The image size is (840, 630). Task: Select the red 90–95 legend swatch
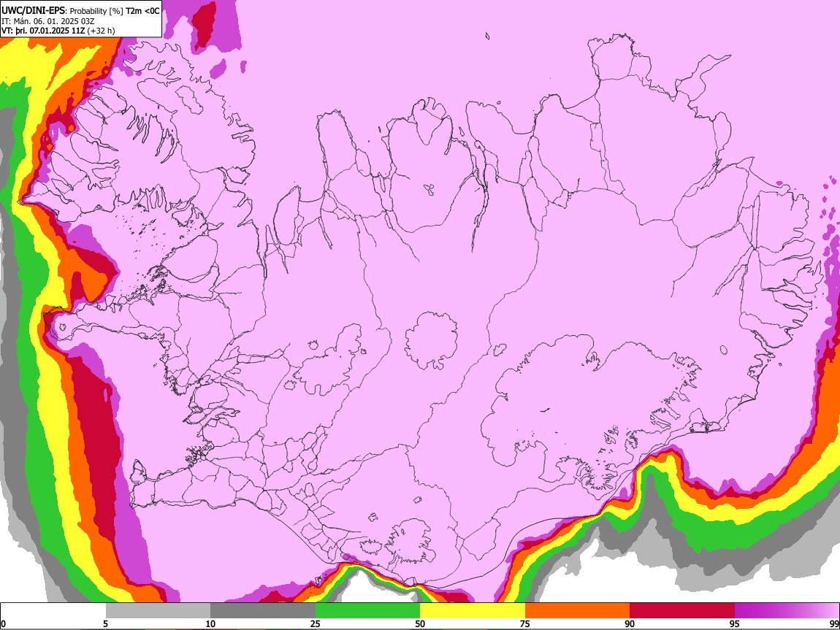click(x=682, y=610)
